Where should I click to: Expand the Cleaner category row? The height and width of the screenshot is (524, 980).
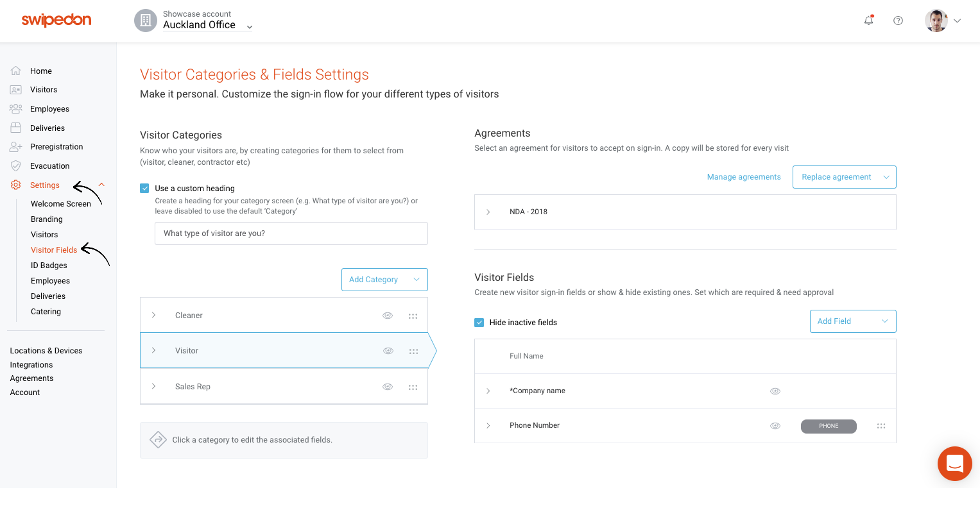pyautogui.click(x=154, y=315)
